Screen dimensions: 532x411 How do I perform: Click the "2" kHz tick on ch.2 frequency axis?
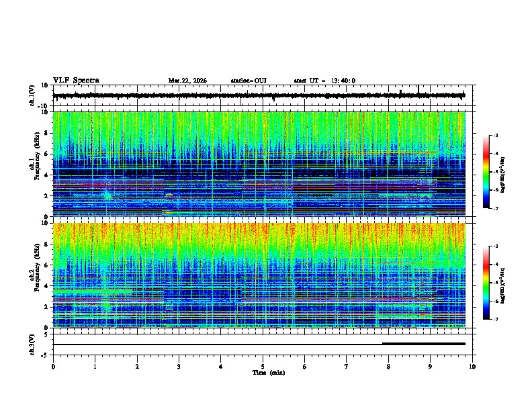(47, 307)
